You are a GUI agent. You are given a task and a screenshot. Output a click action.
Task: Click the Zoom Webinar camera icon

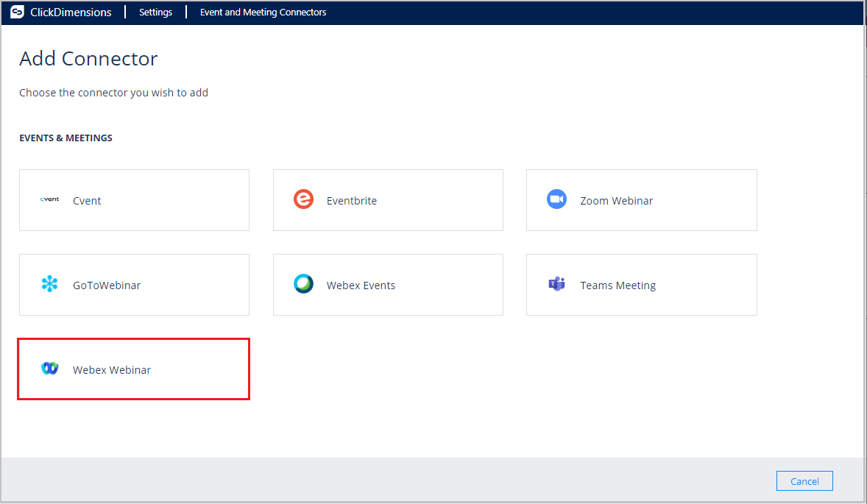pyautogui.click(x=557, y=199)
